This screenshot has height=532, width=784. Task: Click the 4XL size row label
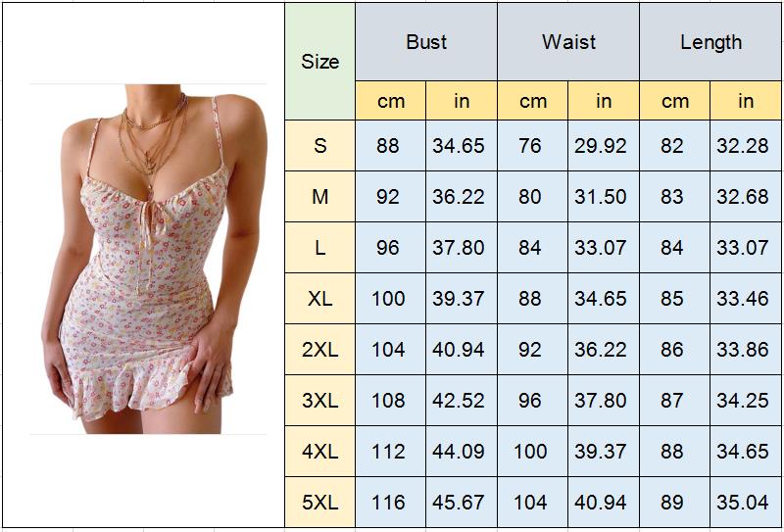[x=319, y=452]
